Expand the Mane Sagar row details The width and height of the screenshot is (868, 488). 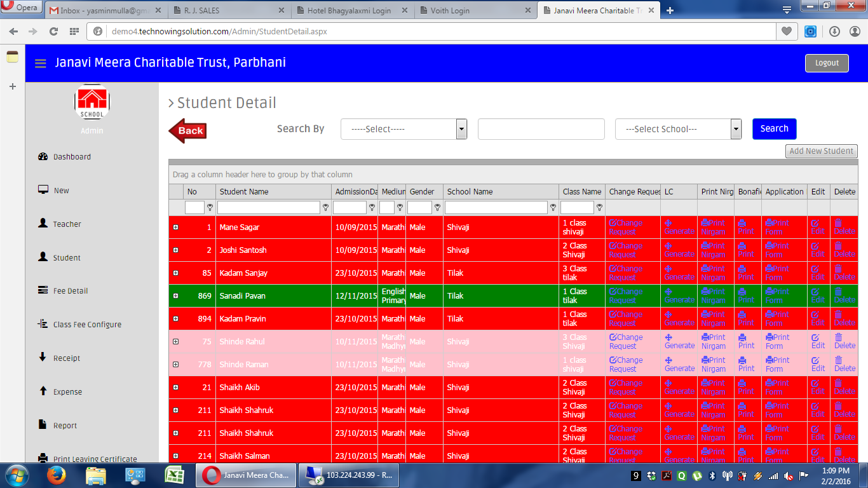(176, 227)
